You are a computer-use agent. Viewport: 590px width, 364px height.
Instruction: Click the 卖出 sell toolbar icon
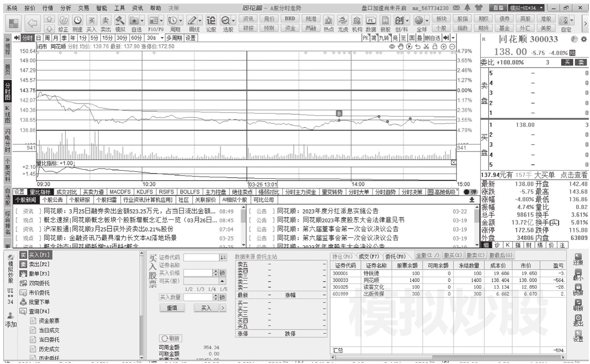(x=106, y=20)
